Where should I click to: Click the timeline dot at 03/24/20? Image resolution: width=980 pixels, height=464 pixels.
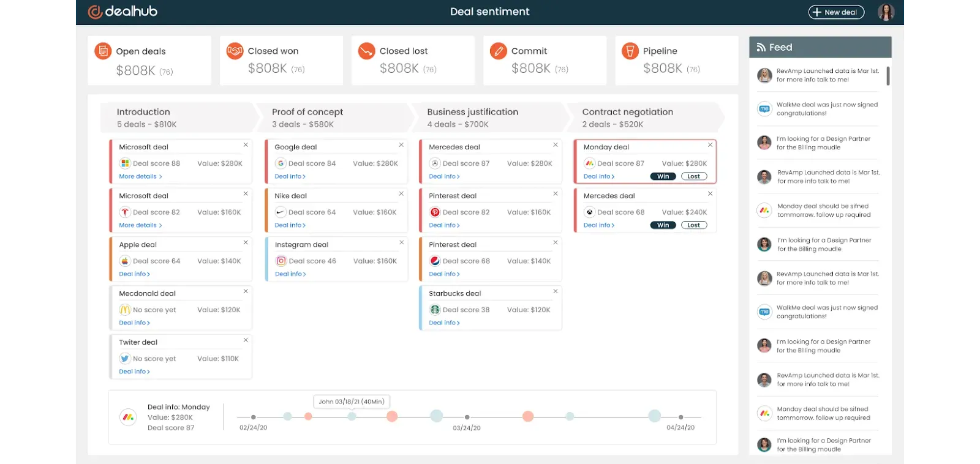[467, 417]
